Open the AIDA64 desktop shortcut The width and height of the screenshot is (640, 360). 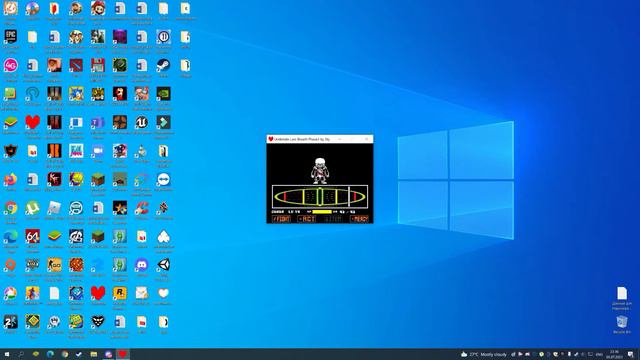pos(33,237)
